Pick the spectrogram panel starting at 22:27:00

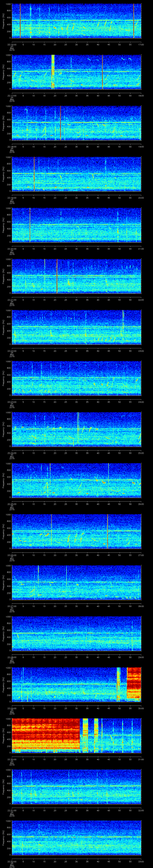click(x=76, y=582)
